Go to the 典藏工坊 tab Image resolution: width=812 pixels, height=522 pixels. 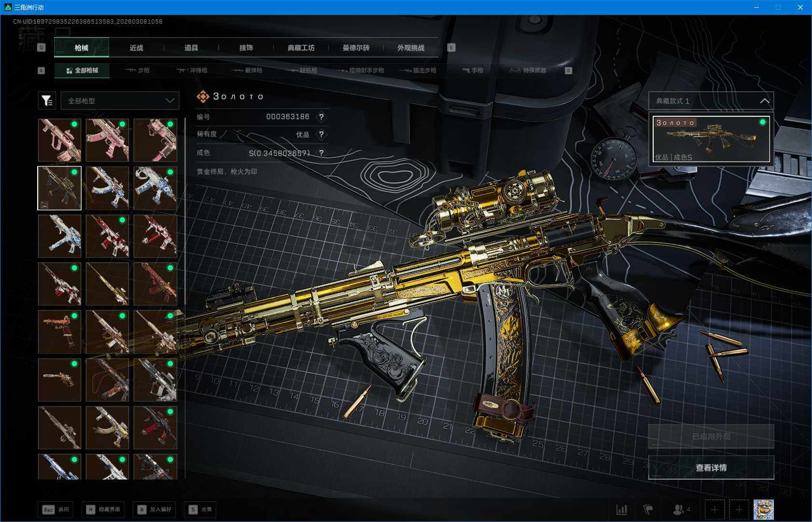(x=301, y=47)
